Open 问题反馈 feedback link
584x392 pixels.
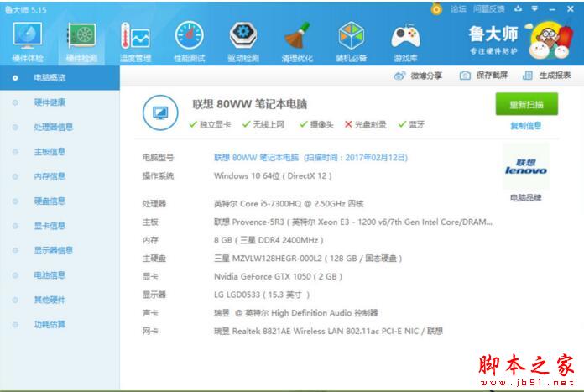488,9
